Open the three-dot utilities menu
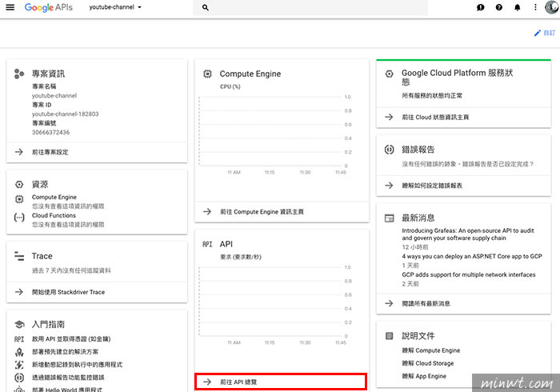This screenshot has height=392, width=560. 535,7
